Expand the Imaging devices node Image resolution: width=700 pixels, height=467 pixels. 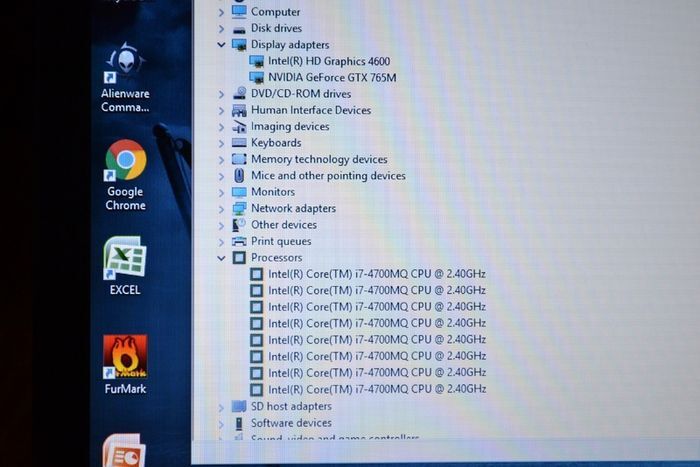[x=221, y=127]
